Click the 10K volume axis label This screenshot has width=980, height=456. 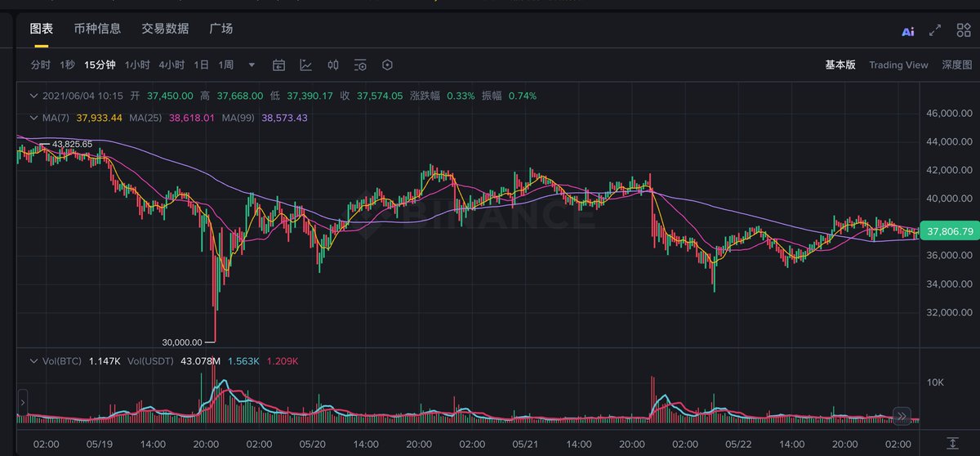[x=935, y=382]
